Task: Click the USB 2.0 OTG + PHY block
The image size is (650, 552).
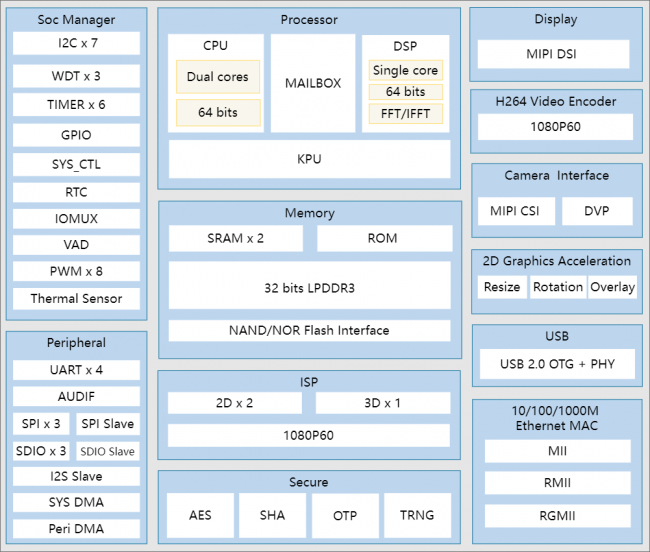Action: tap(557, 364)
